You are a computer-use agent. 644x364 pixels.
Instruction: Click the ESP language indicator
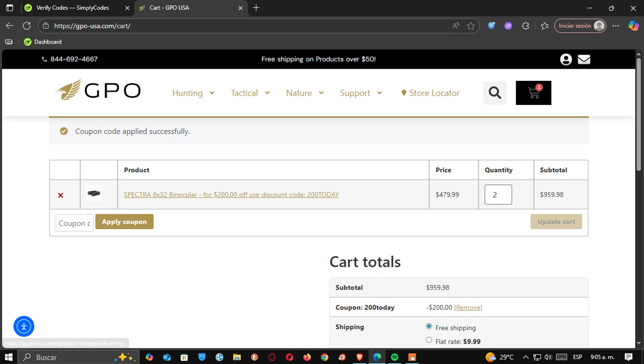[x=577, y=357]
